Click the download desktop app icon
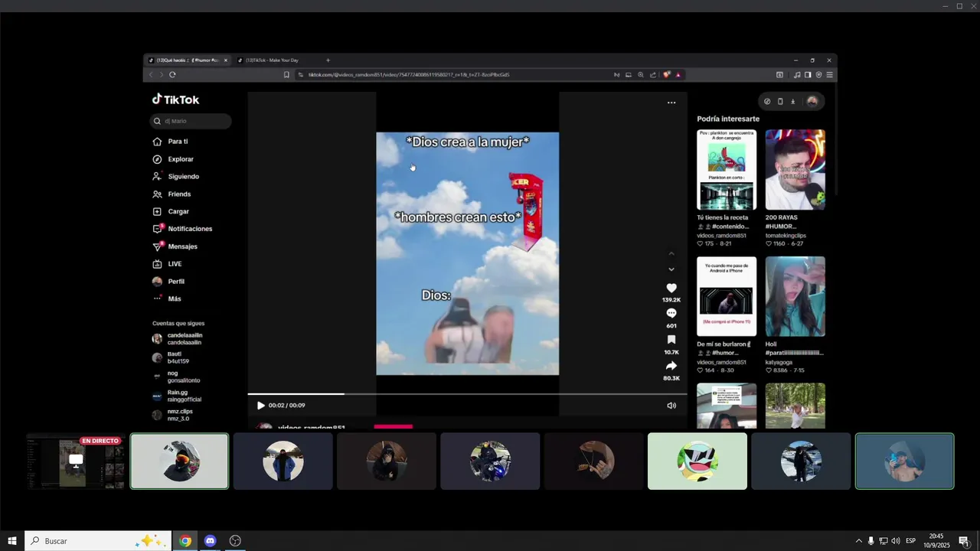This screenshot has height=551, width=980. tap(793, 101)
